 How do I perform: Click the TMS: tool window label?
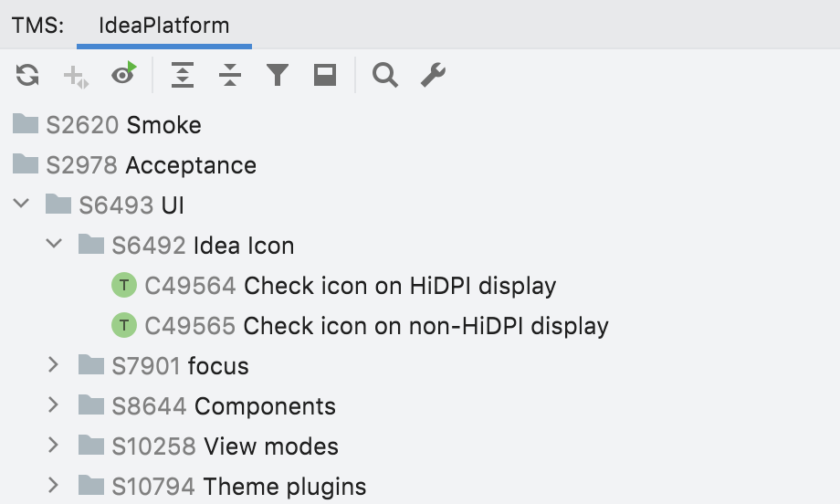click(x=38, y=26)
